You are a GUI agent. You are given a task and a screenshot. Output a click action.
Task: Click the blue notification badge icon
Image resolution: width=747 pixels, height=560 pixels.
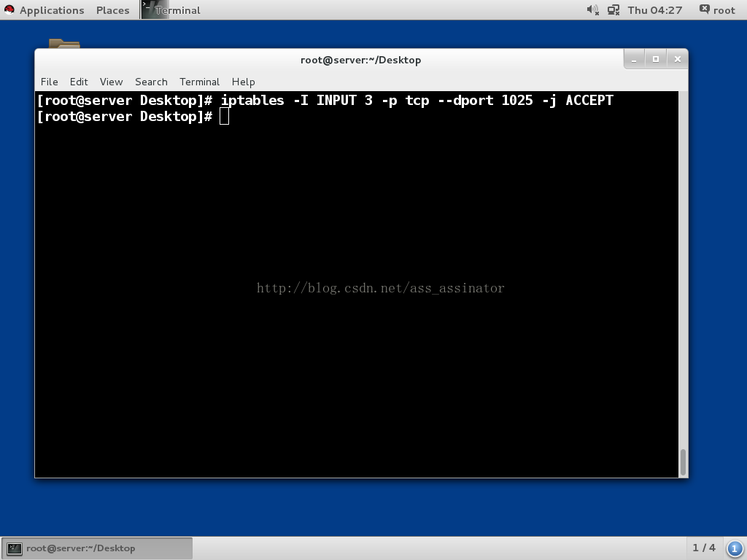point(734,548)
